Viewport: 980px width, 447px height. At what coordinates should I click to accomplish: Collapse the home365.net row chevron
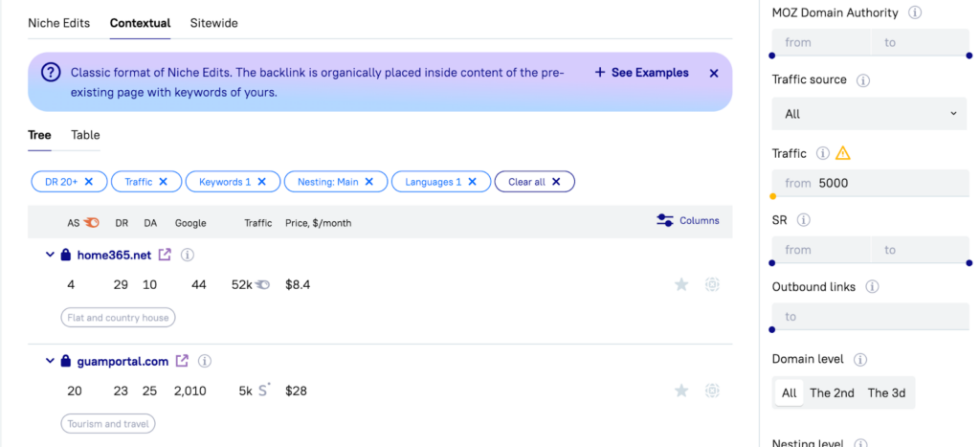click(x=50, y=255)
